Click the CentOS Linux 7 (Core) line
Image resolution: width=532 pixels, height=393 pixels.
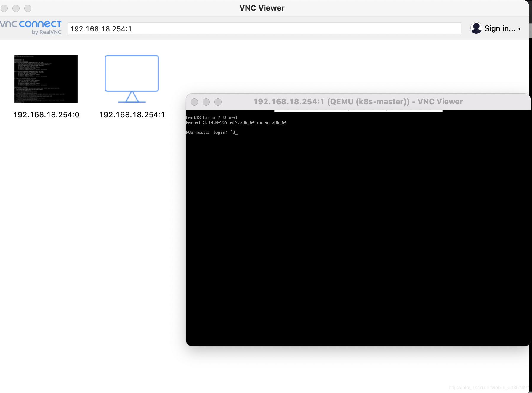tap(212, 118)
